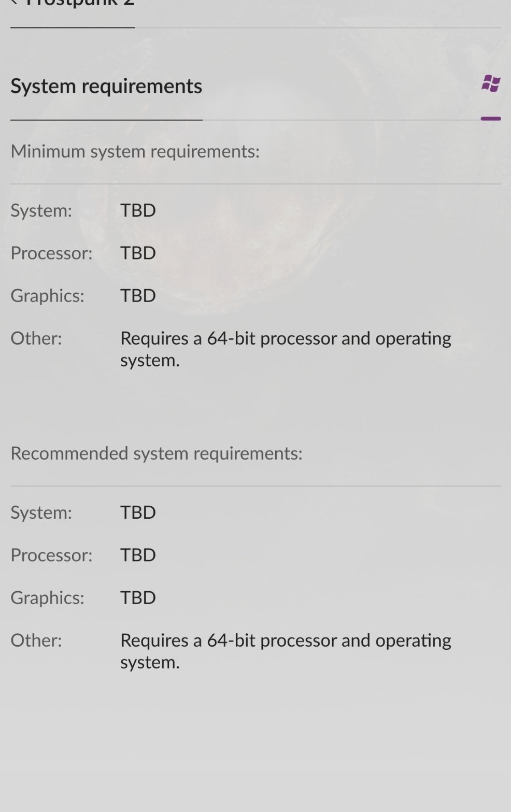Select the minimum Graphics TBD value
Screen dimensions: 511x812
[x=138, y=295]
